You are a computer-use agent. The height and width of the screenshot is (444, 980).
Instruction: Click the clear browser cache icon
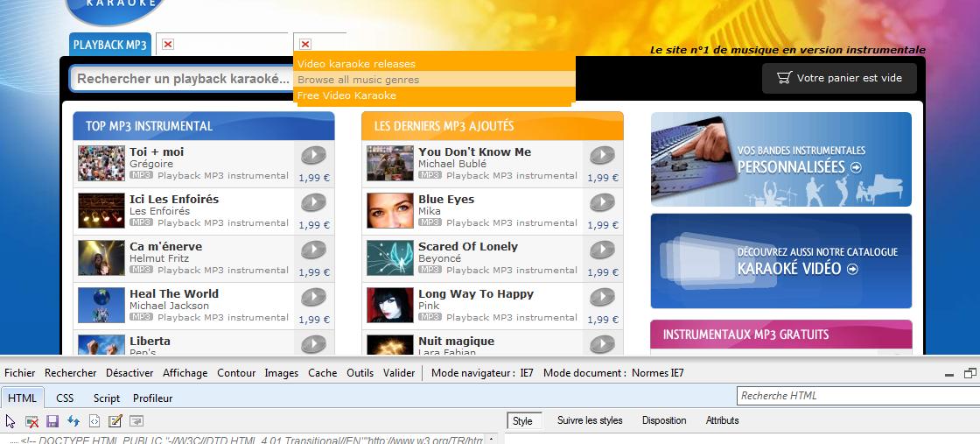[31, 421]
